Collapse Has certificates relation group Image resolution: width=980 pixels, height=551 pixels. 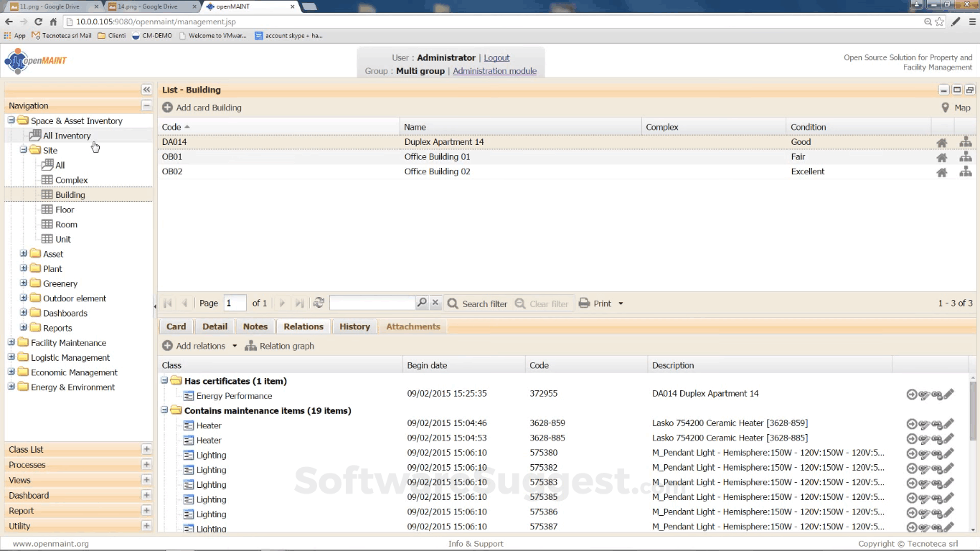(164, 381)
